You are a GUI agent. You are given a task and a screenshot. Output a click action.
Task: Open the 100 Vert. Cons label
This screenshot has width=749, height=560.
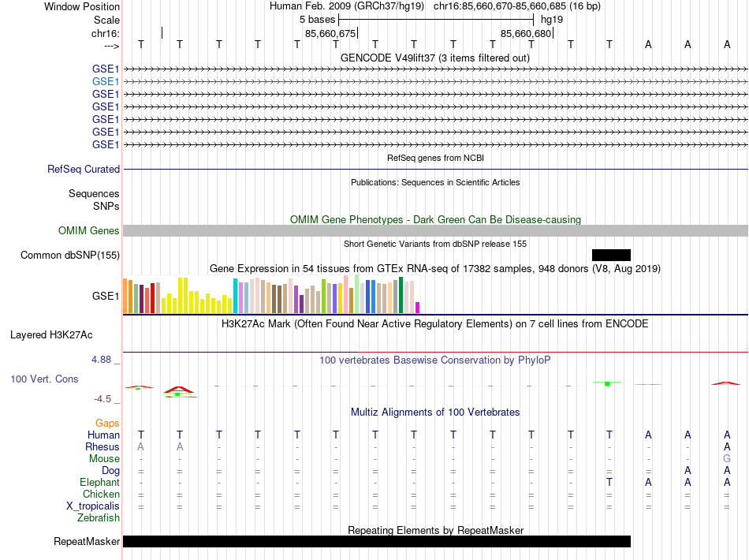(x=44, y=379)
